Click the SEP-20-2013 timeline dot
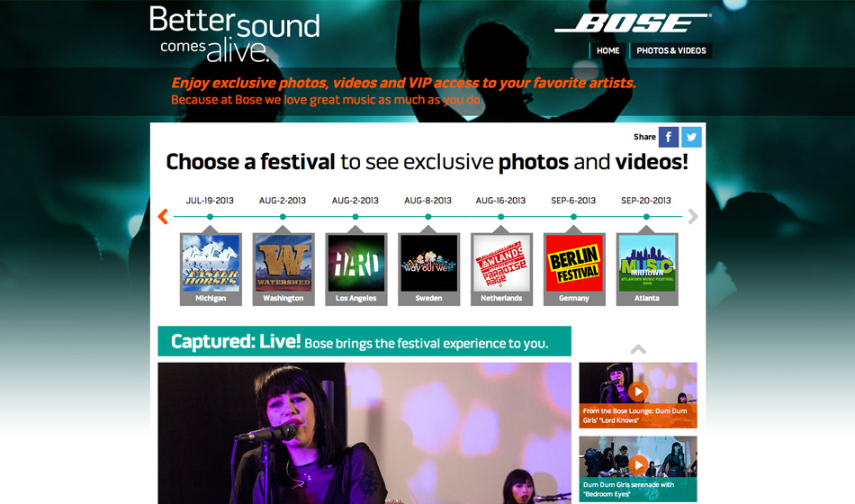855x504 pixels. [x=646, y=217]
